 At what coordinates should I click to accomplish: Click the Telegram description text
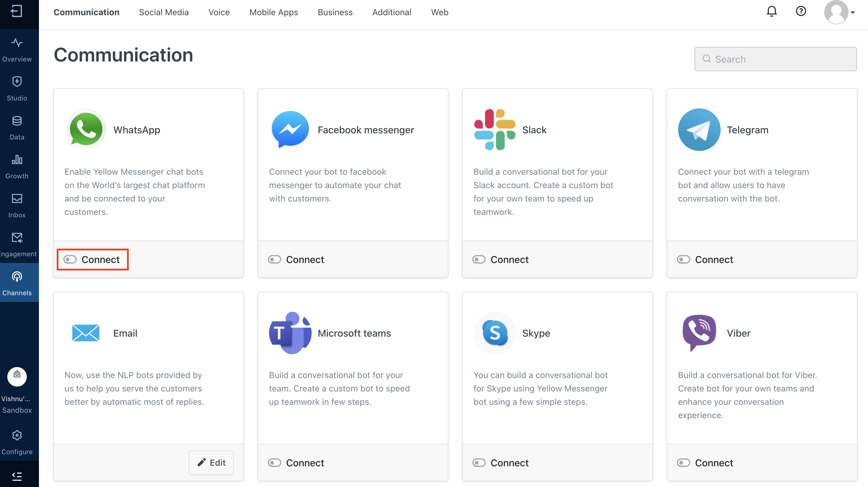tap(743, 185)
